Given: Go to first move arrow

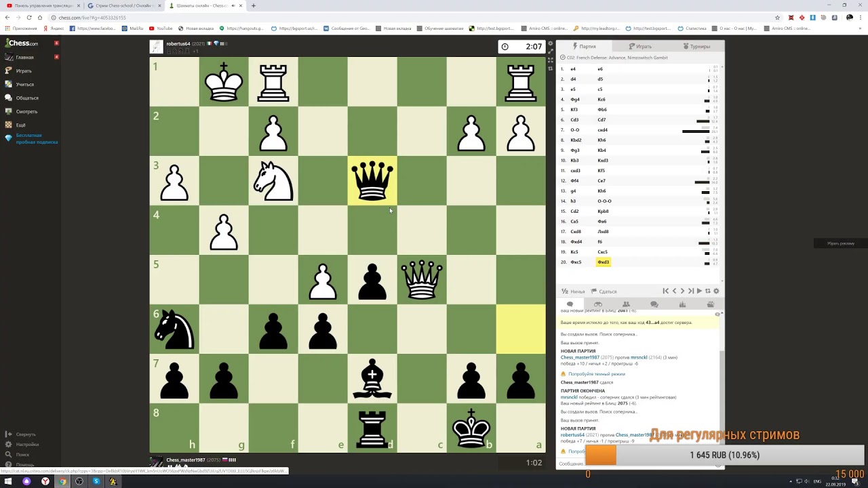Looking at the screenshot, I should click(665, 291).
